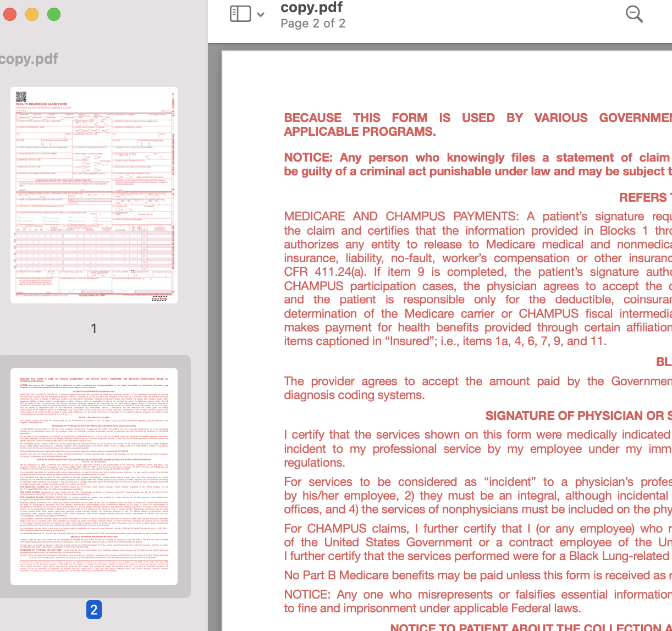Screen dimensions: 672x631
Task: Zoom out with the magnifier icon
Action: [x=634, y=14]
